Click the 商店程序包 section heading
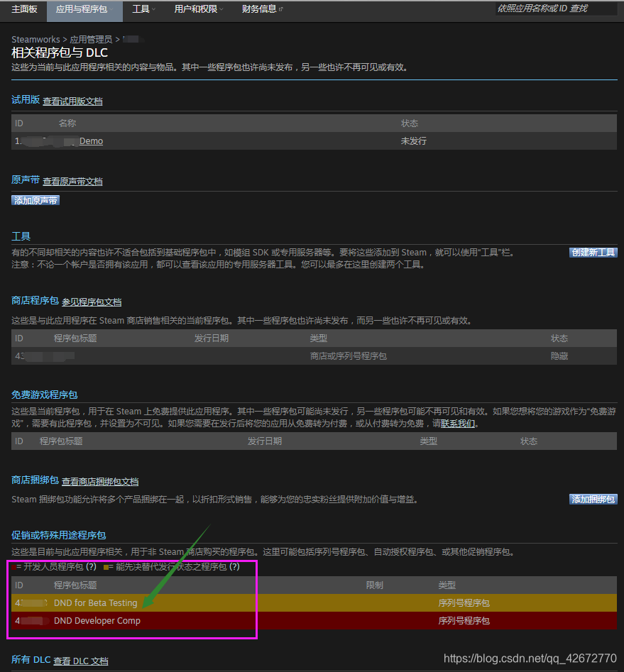The height and width of the screenshot is (672, 624). [35, 301]
